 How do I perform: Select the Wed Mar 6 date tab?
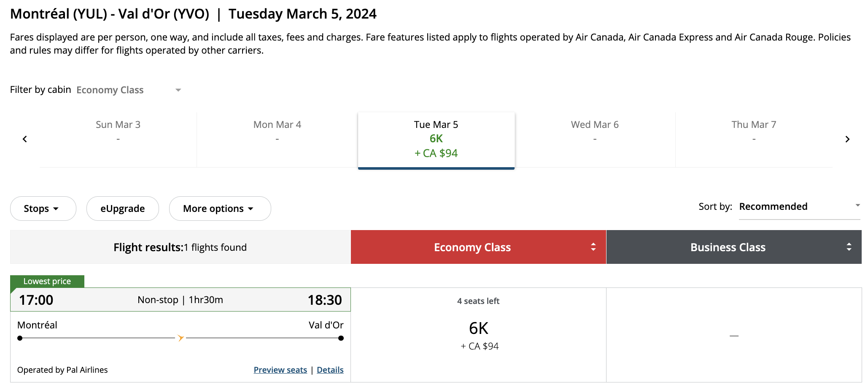tap(595, 139)
